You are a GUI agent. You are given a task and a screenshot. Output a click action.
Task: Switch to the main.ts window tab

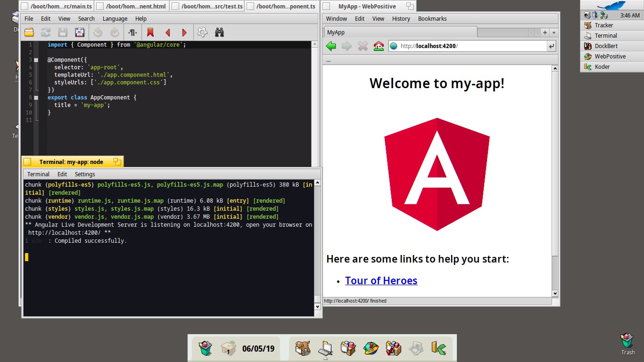57,7
